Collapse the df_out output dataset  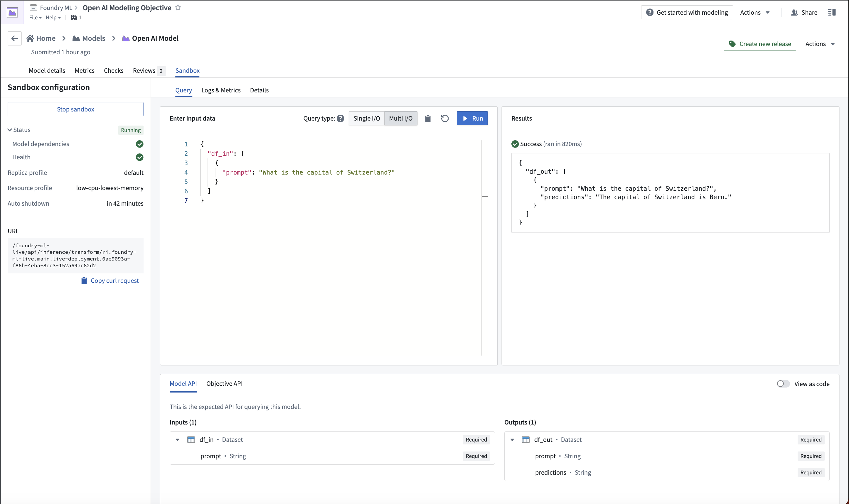pyautogui.click(x=512, y=440)
